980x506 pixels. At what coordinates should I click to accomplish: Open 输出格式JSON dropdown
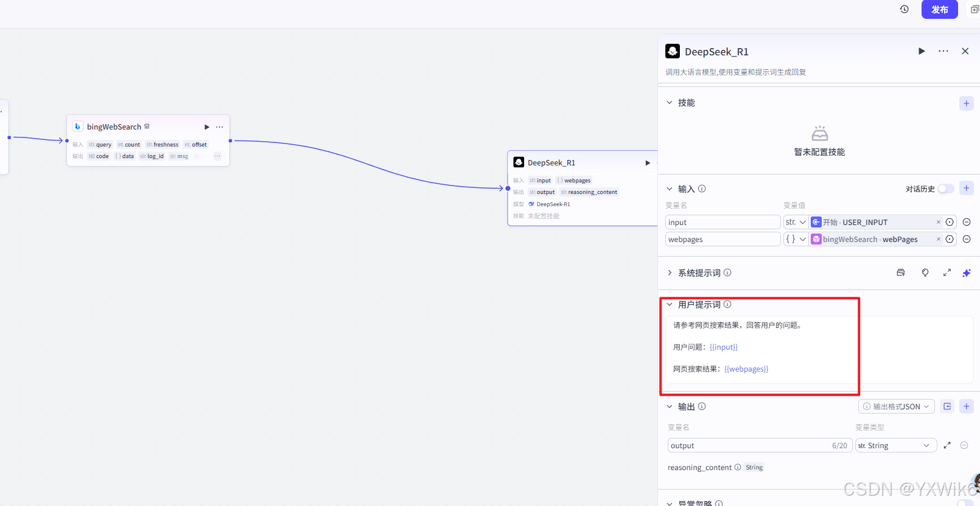coord(897,406)
